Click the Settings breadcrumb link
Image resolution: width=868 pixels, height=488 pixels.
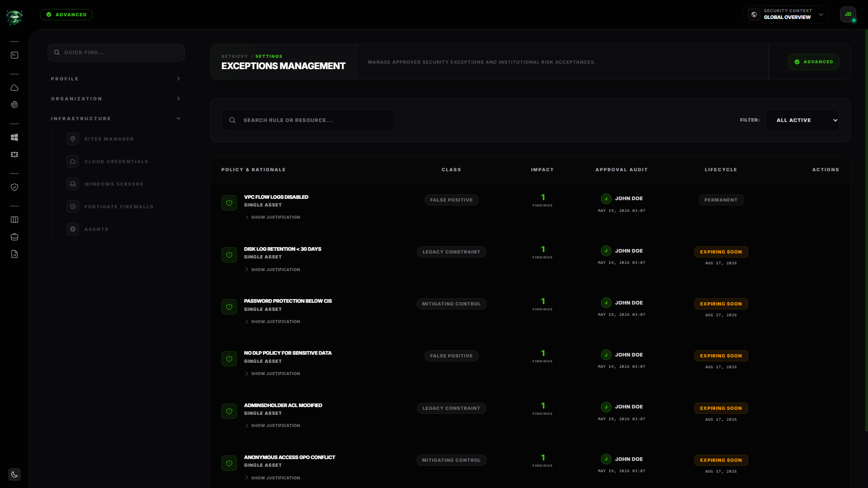269,56
